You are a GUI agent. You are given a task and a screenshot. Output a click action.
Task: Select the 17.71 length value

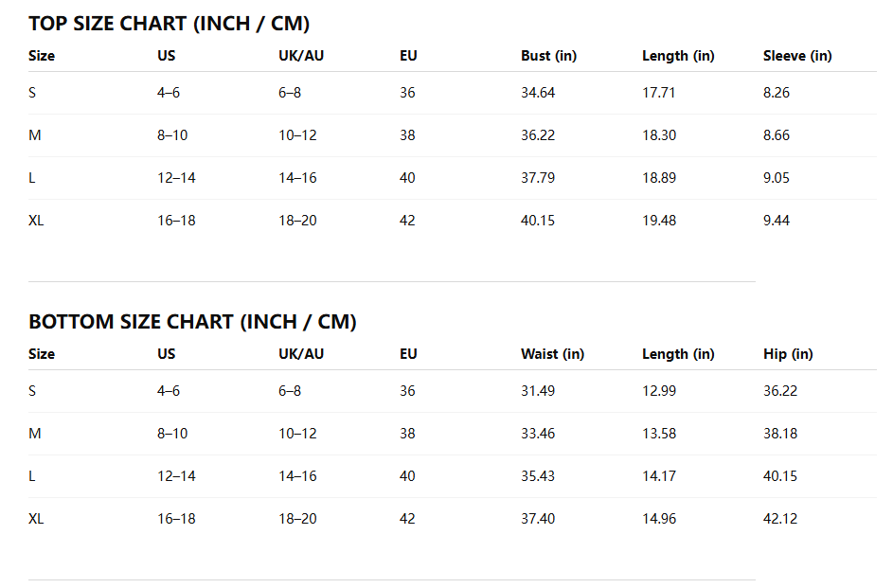[659, 93]
